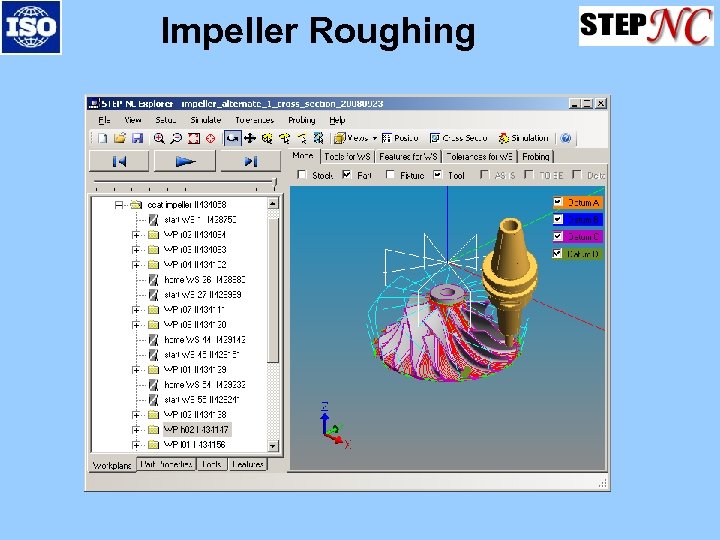Uncheck the Tool checkbox
Screen dimensions: 720x540
click(x=438, y=175)
